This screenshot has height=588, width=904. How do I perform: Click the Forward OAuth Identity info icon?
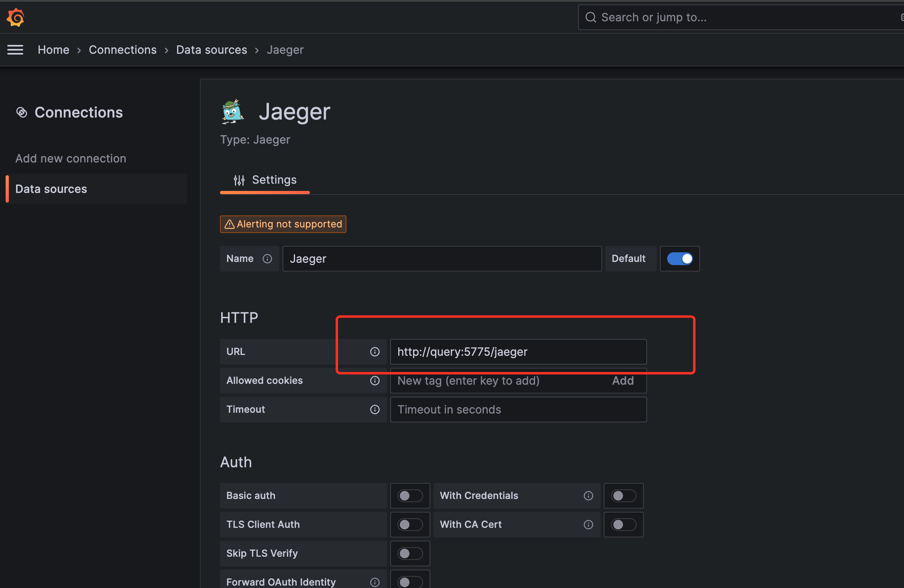click(375, 582)
